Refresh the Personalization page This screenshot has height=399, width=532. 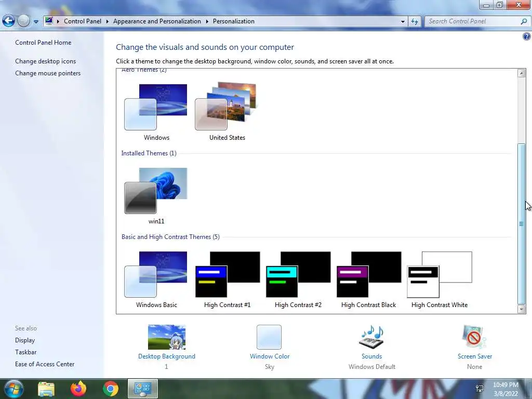(x=414, y=21)
